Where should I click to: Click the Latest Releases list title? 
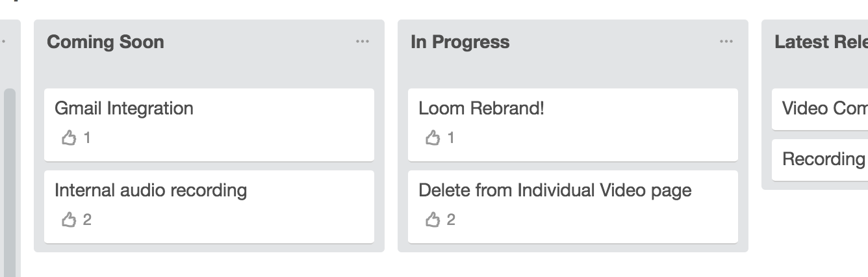pos(821,42)
